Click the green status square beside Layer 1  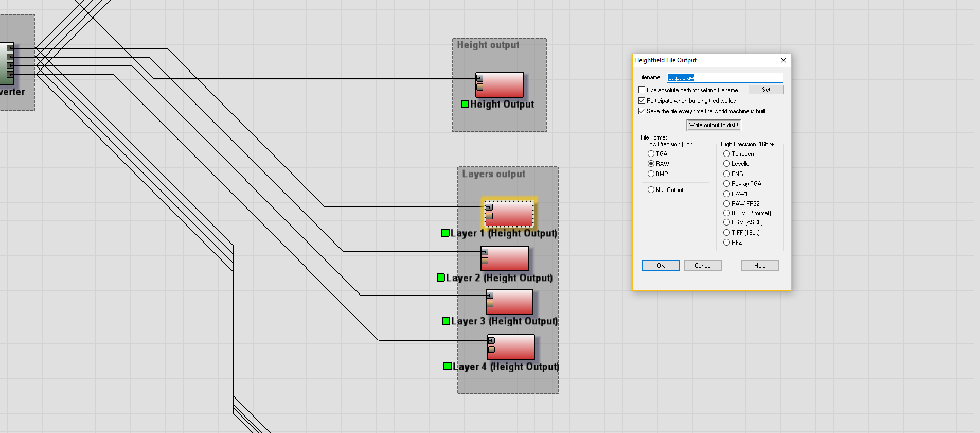pos(446,233)
